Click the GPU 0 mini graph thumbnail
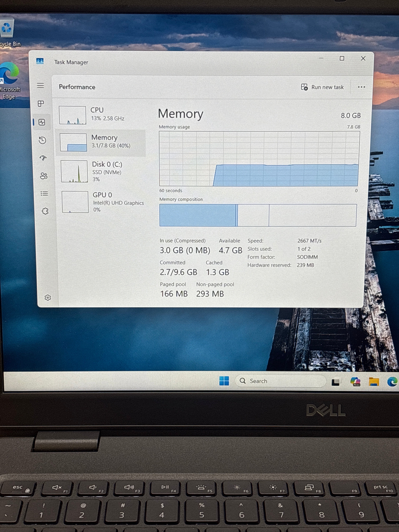The width and height of the screenshot is (399, 532). pyautogui.click(x=75, y=202)
